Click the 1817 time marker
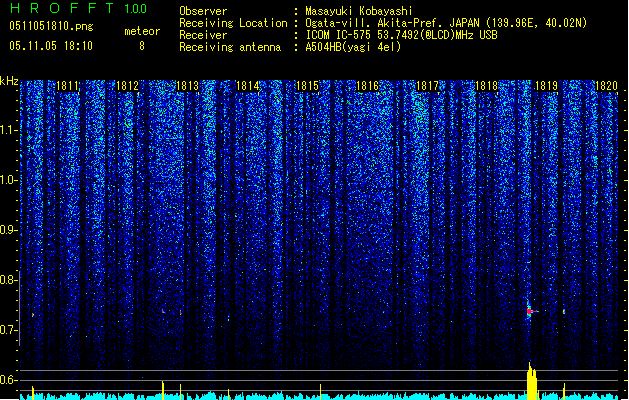The image size is (629, 400). click(428, 86)
